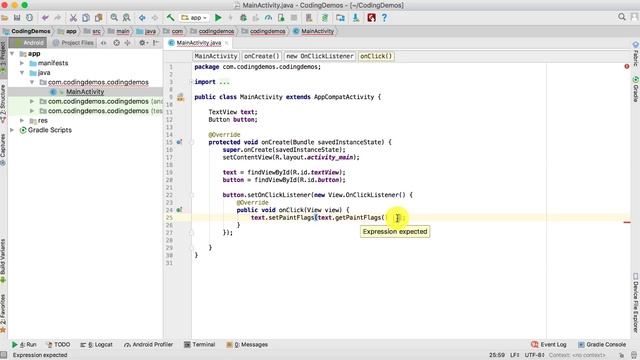Expand the folded import block
Viewport: 640px width, 360px height.
191,82
